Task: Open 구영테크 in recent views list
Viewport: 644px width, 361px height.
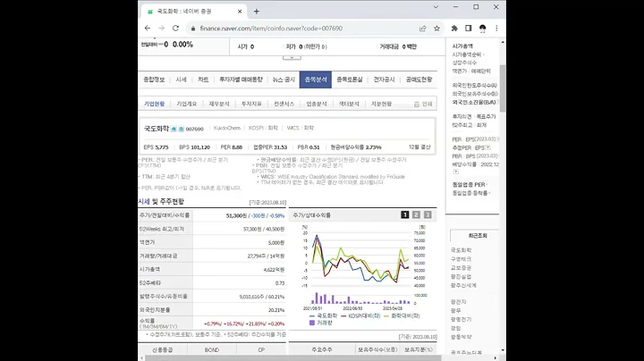Action: [461, 259]
